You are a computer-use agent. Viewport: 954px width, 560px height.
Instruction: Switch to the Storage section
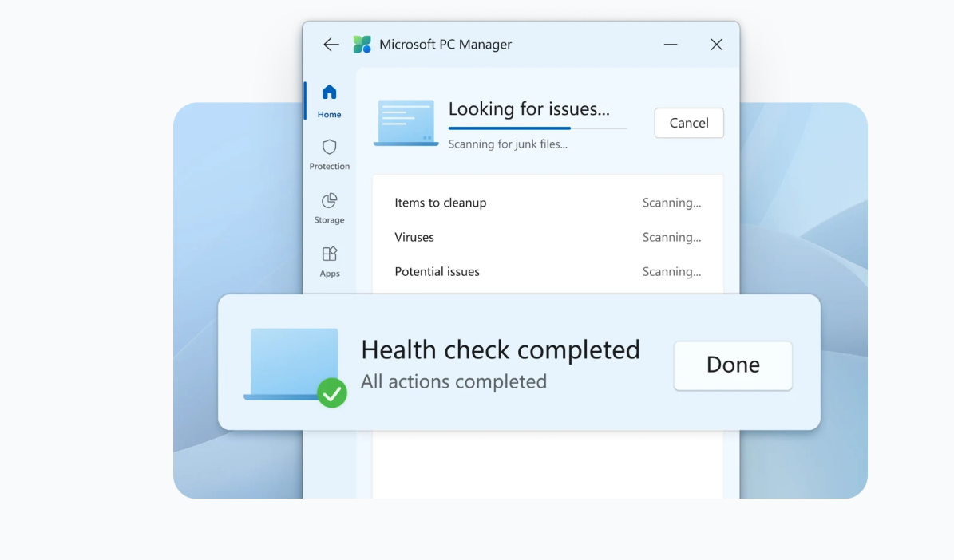coord(329,208)
